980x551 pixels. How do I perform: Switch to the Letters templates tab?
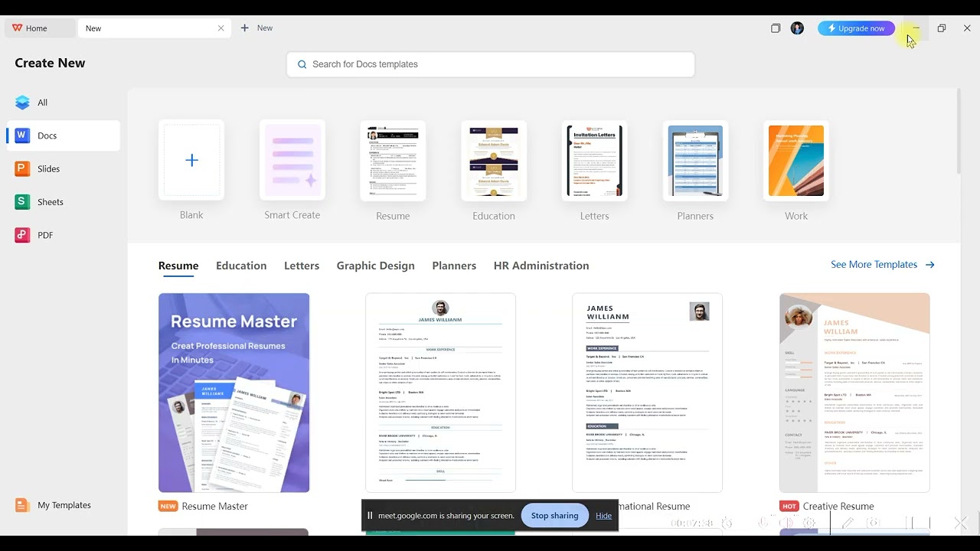[x=302, y=266]
